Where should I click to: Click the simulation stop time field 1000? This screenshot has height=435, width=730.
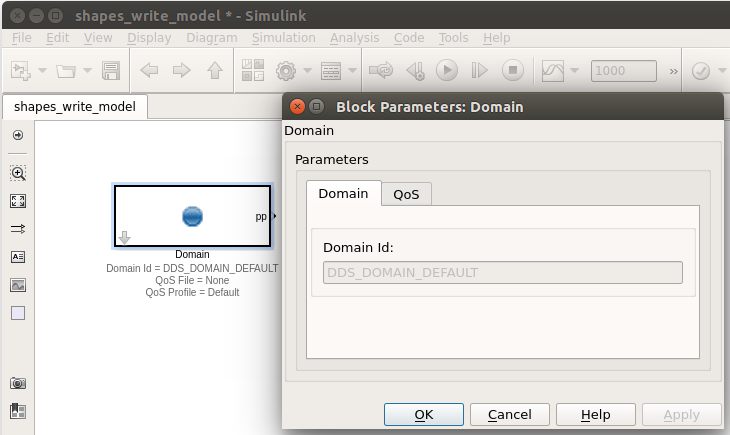[624, 71]
